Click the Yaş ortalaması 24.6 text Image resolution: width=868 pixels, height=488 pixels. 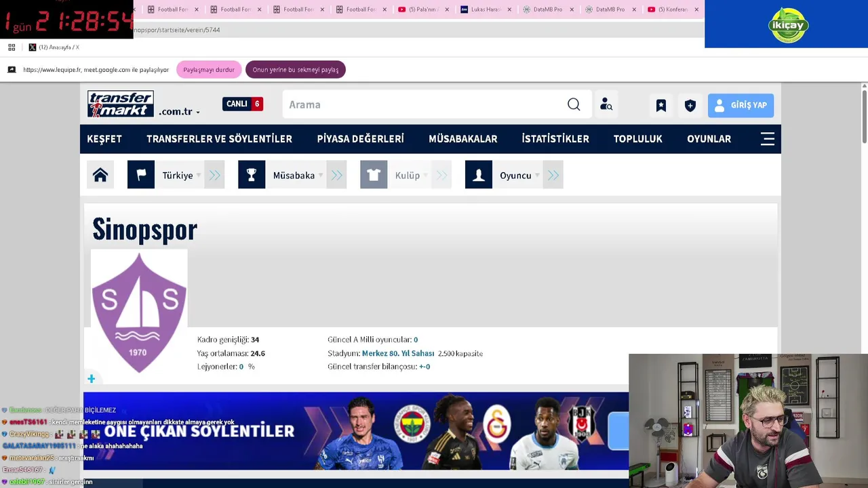[231, 353]
